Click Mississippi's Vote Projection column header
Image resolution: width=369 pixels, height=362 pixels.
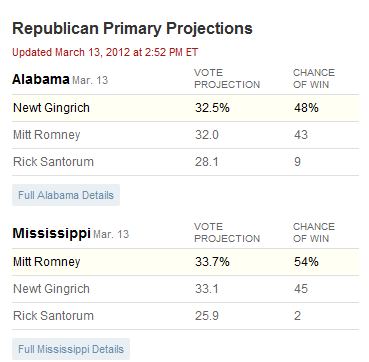point(227,233)
